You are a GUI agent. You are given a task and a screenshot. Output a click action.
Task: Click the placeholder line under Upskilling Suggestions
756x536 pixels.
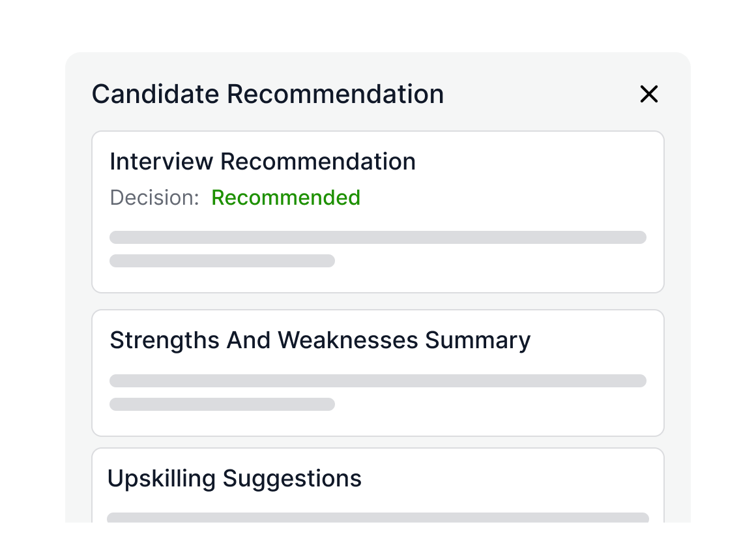tap(377, 518)
